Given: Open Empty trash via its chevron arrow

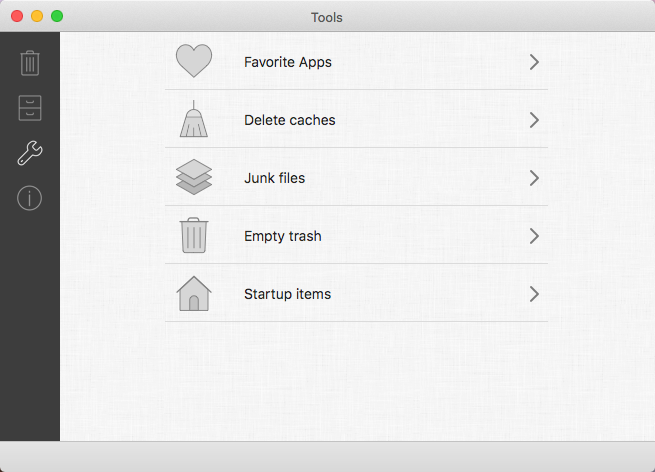Looking at the screenshot, I should click(x=534, y=236).
